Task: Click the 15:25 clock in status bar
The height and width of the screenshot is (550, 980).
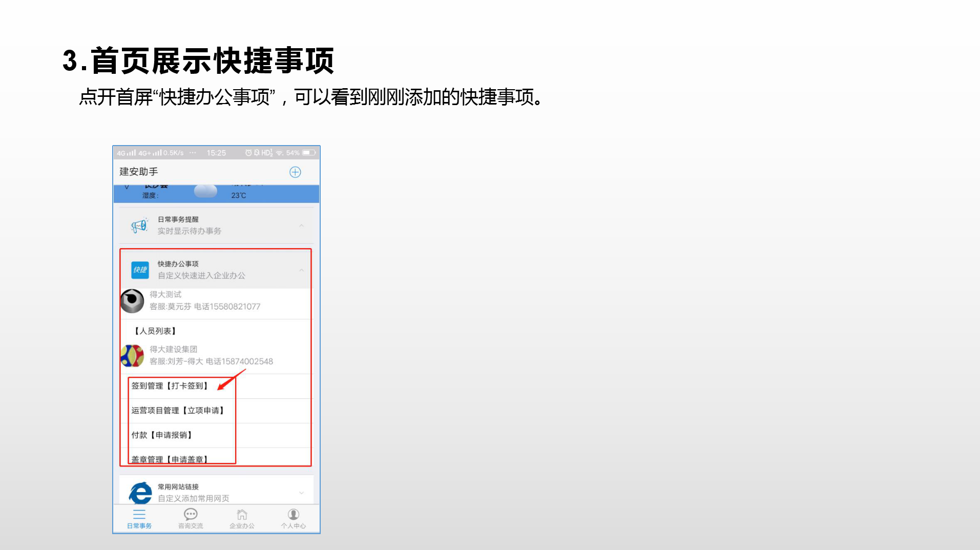Action: [216, 153]
